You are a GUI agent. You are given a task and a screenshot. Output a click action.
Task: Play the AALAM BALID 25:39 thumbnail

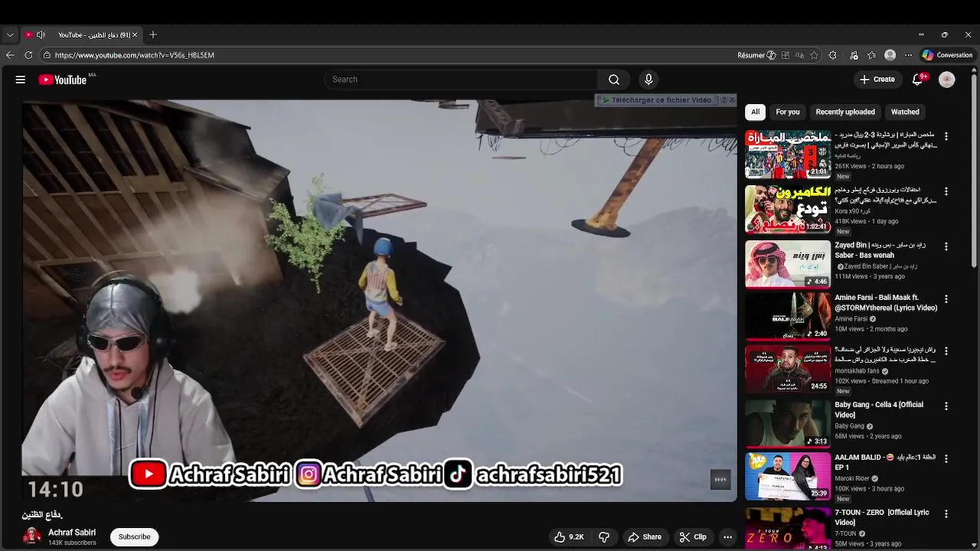pos(788,476)
